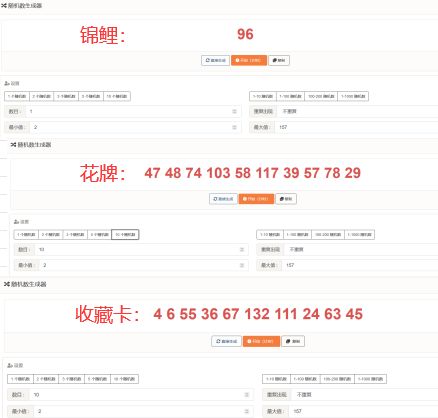
Task: Select 2个随机数 preset in the 收藏卡 panel
Action: [46, 379]
